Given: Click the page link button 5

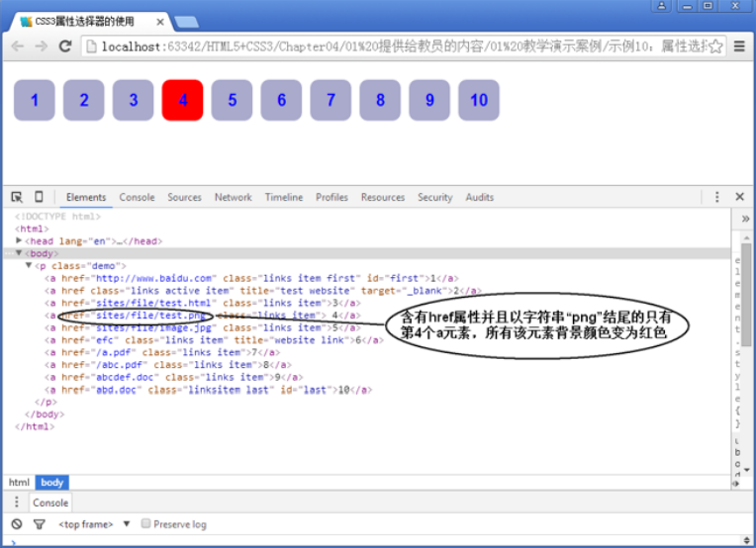Looking at the screenshot, I should click(x=232, y=100).
